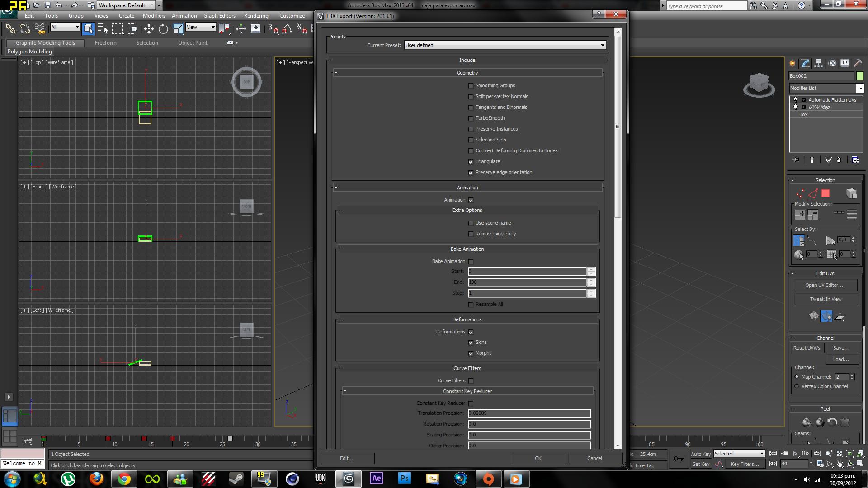Click OK in FBX Export dialog

pos(538,458)
